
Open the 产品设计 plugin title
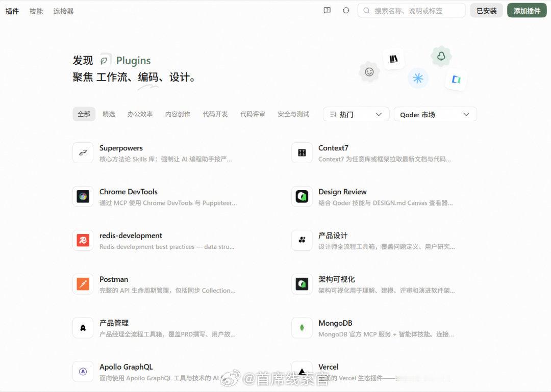coord(333,236)
